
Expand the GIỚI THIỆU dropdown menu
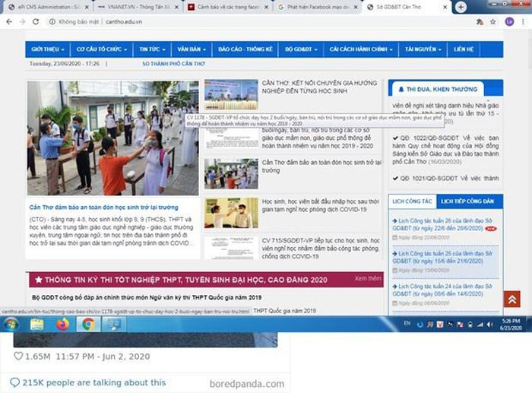(48, 49)
